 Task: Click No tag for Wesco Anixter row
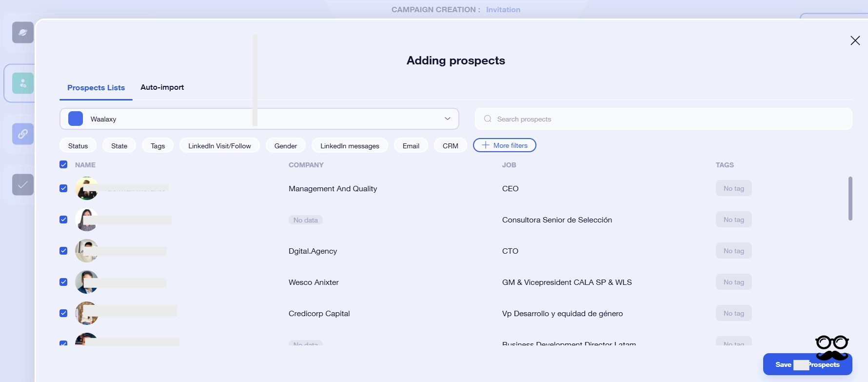pyautogui.click(x=734, y=282)
